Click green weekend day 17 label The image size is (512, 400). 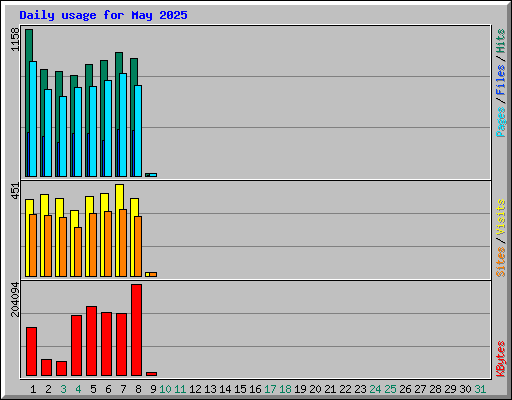click(x=270, y=389)
